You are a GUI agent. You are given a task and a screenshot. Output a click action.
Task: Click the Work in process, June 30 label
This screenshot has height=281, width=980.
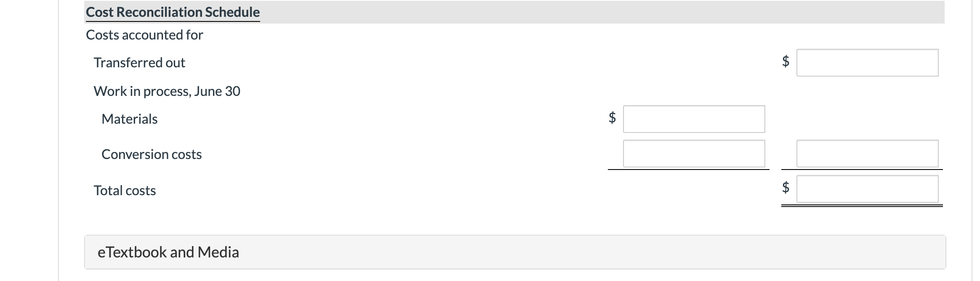pyautogui.click(x=167, y=91)
